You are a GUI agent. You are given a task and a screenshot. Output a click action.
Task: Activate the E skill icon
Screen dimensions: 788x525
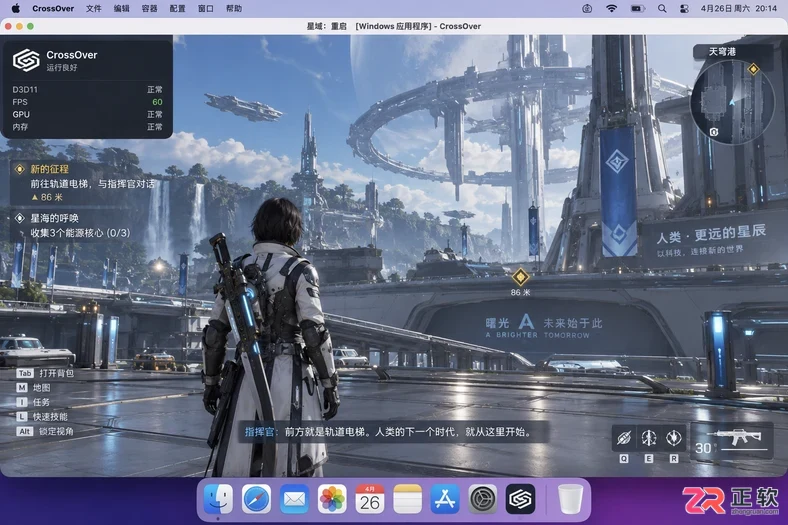649,438
